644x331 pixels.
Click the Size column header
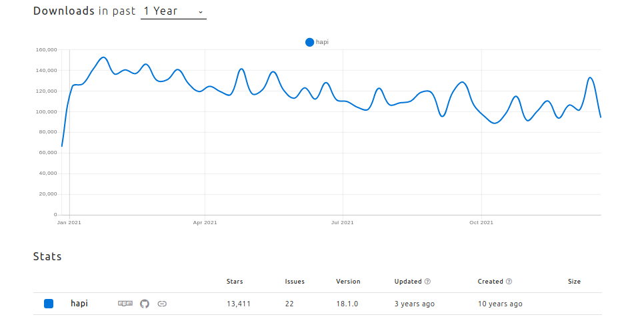click(574, 282)
